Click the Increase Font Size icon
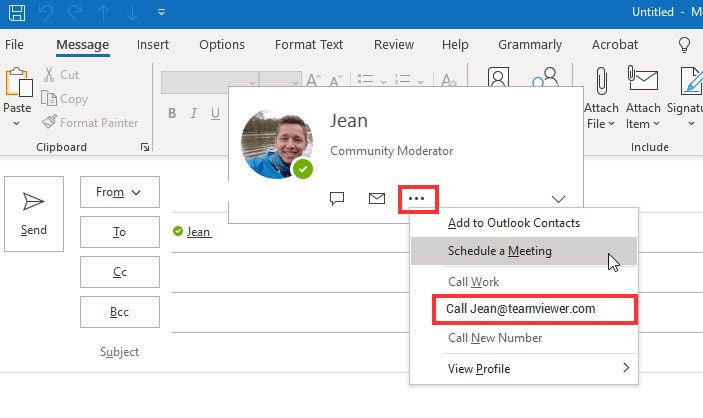 pyautogui.click(x=313, y=80)
